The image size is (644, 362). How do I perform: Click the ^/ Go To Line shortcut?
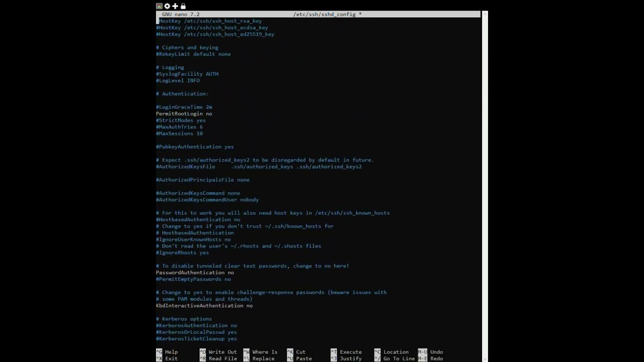[x=394, y=358]
